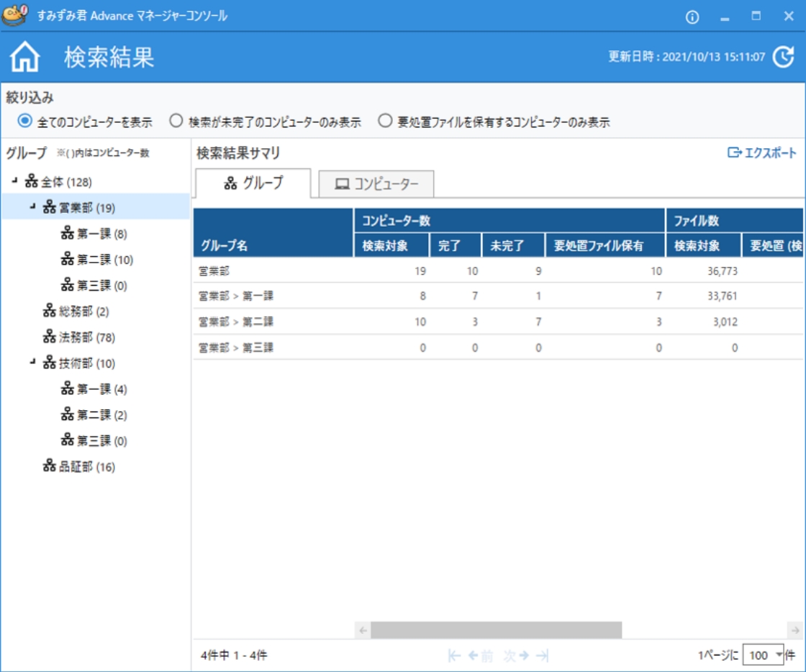This screenshot has height=672, width=806.
Task: Jump to last page arrow icon
Action: tap(543, 655)
